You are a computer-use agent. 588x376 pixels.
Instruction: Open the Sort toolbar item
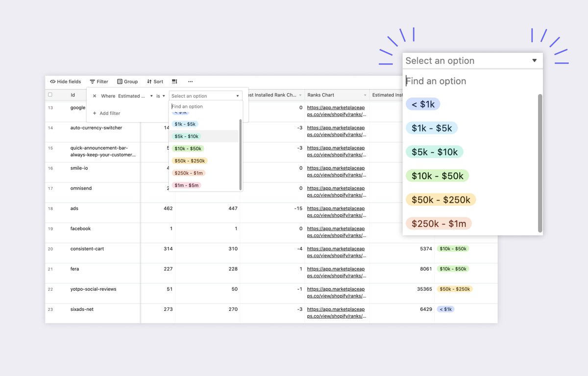[155, 82]
